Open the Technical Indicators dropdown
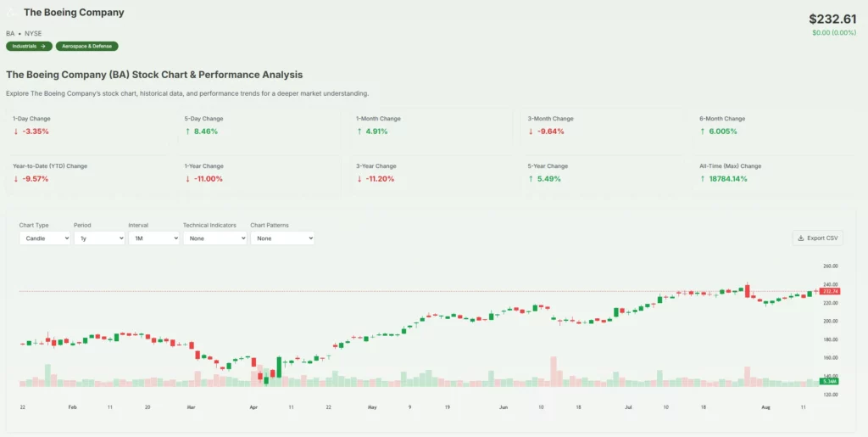The image size is (868, 437). pos(214,238)
